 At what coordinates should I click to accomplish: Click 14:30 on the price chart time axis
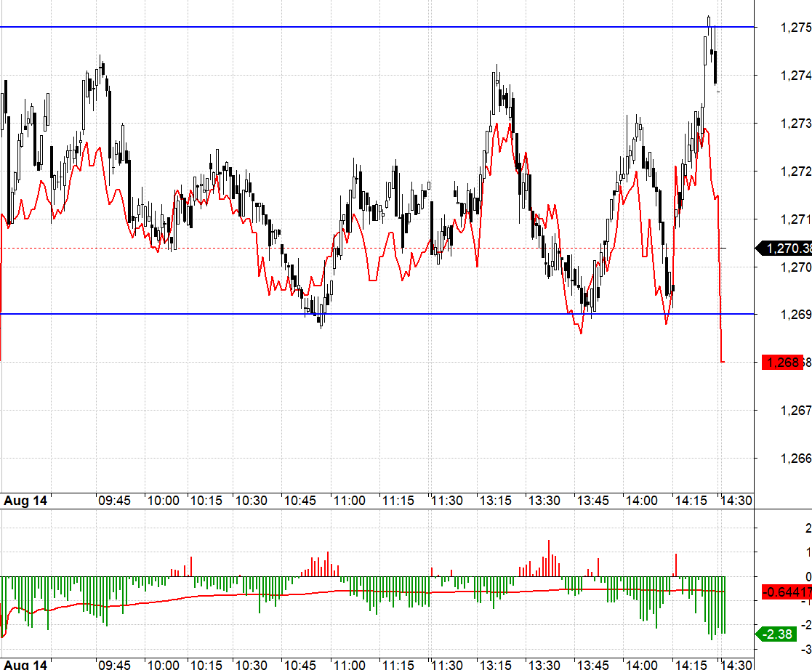click(x=735, y=501)
